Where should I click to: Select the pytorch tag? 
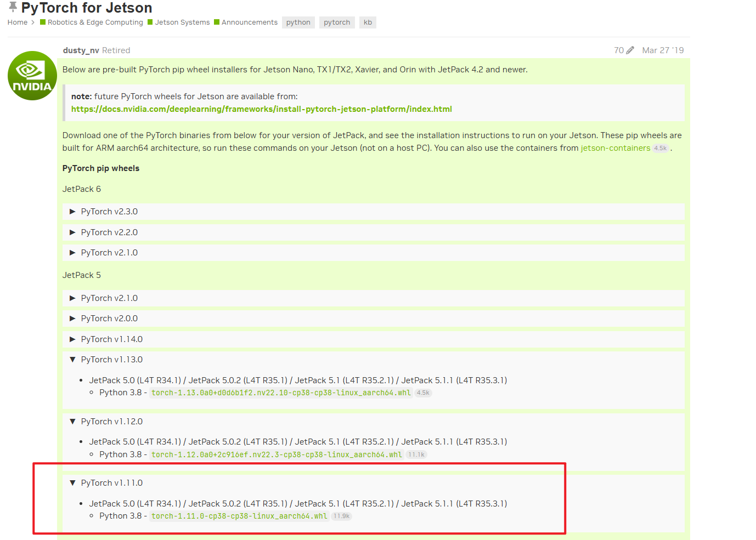(x=337, y=22)
